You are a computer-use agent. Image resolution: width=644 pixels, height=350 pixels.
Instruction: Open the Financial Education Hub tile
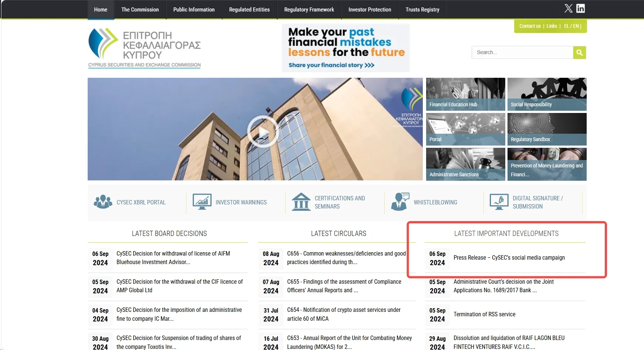[466, 94]
